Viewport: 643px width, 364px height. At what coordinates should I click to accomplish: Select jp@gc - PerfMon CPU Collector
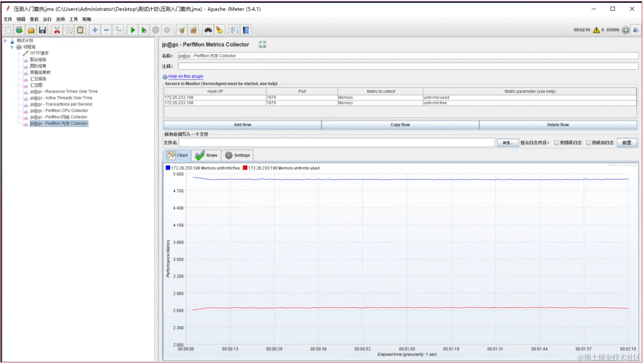click(x=59, y=111)
